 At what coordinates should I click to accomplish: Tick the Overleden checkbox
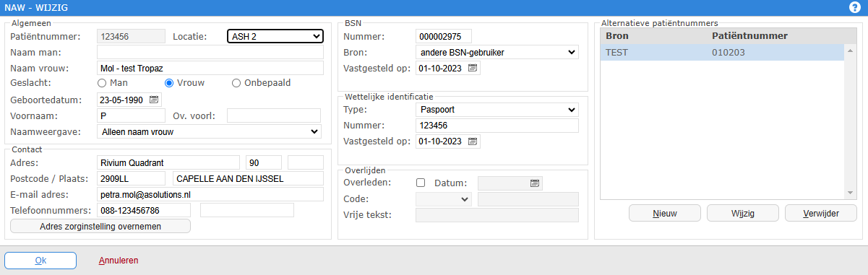pos(421,183)
